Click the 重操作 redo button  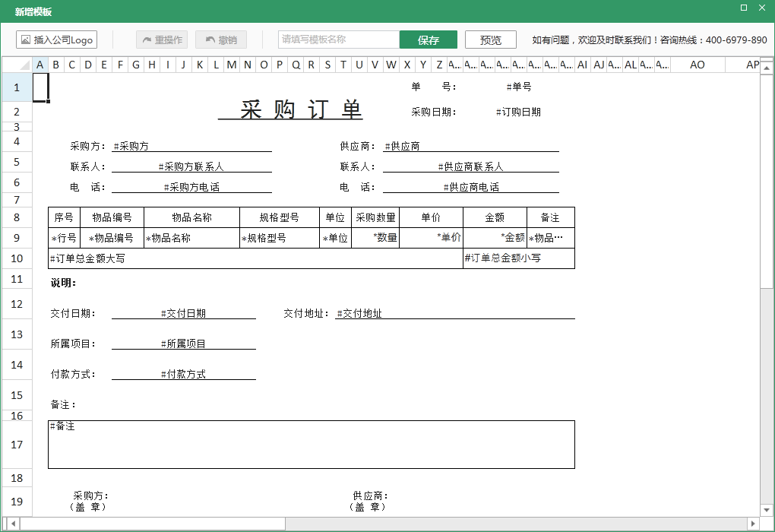[161, 40]
